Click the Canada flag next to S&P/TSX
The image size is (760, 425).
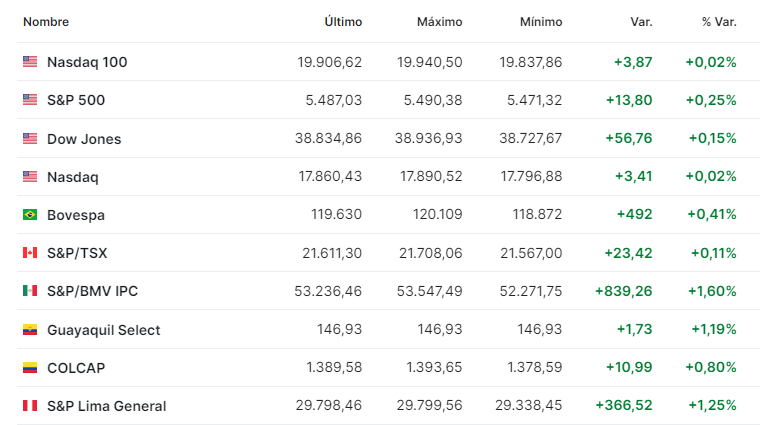click(30, 252)
